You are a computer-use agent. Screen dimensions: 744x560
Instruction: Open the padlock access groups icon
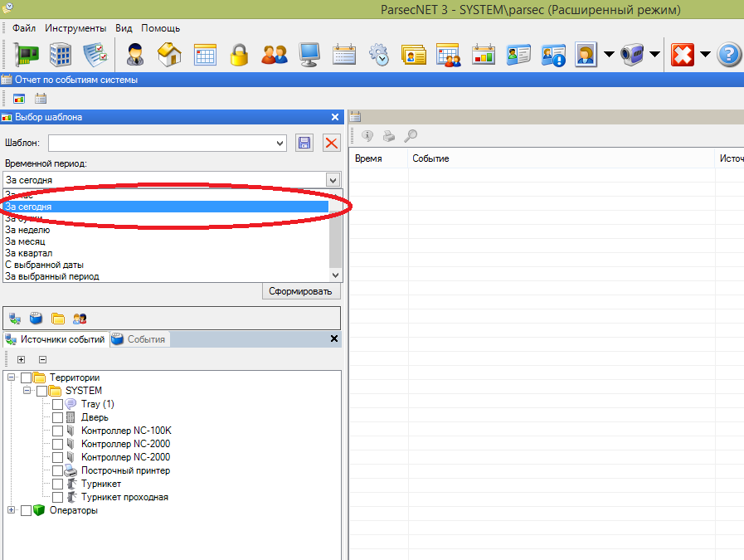click(239, 55)
